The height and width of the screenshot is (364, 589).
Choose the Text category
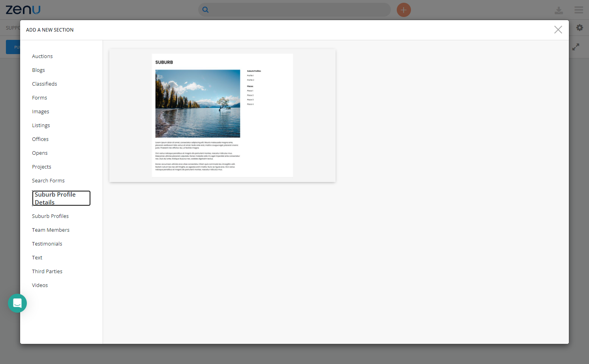tap(37, 258)
